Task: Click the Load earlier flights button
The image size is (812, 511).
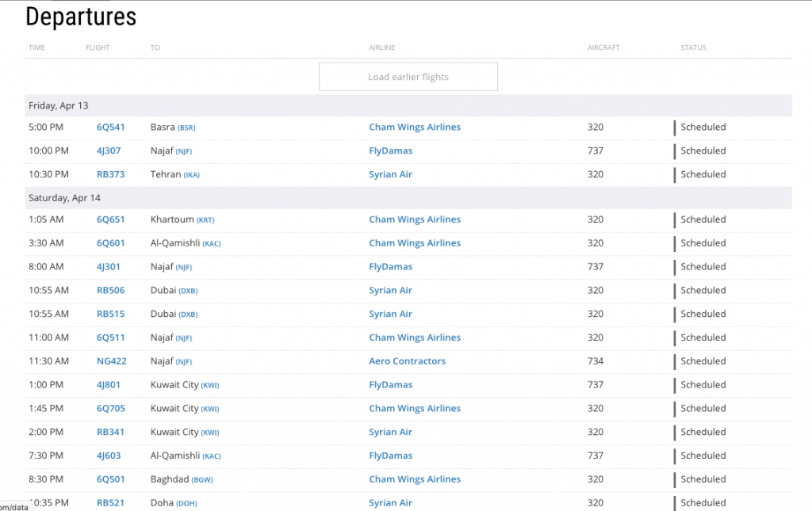Action: 408,77
